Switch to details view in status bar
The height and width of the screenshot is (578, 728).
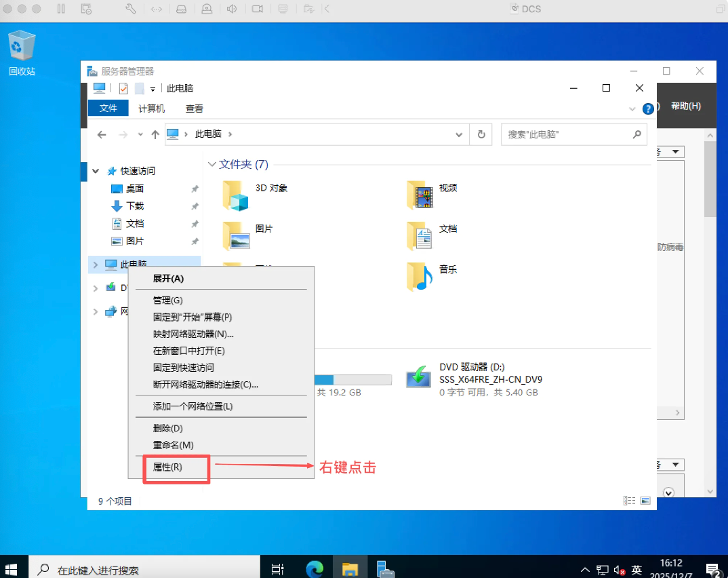[x=629, y=501]
